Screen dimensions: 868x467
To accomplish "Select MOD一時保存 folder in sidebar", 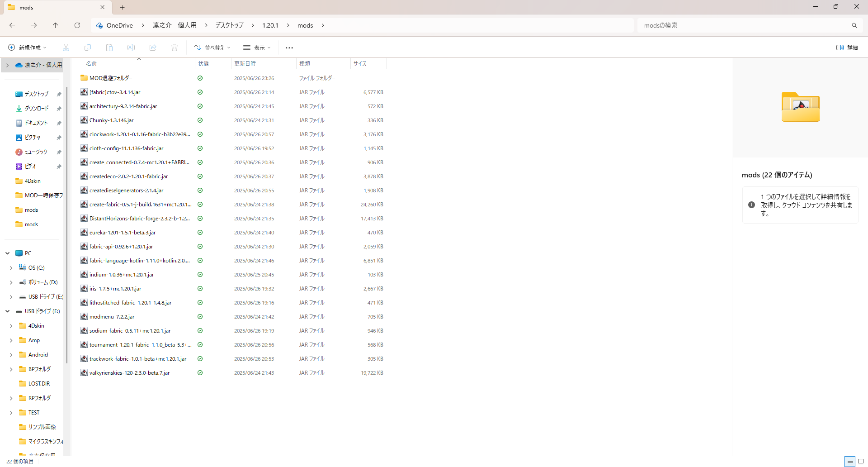I will [44, 195].
